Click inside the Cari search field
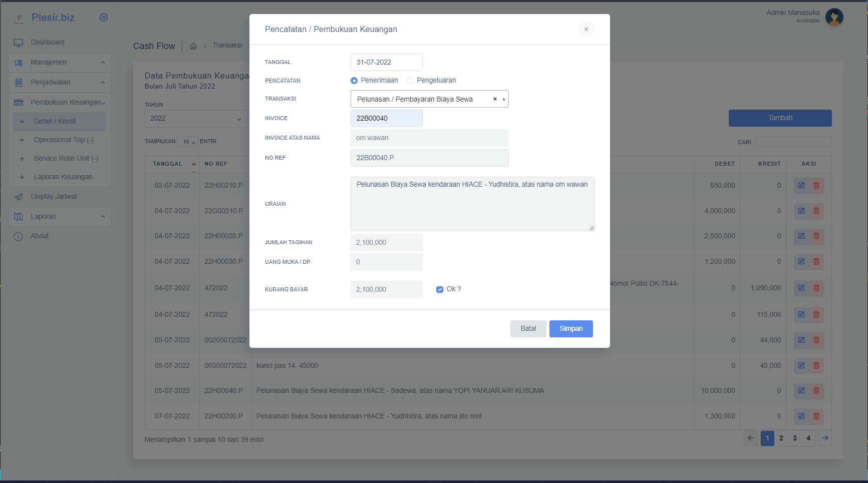 (793, 142)
